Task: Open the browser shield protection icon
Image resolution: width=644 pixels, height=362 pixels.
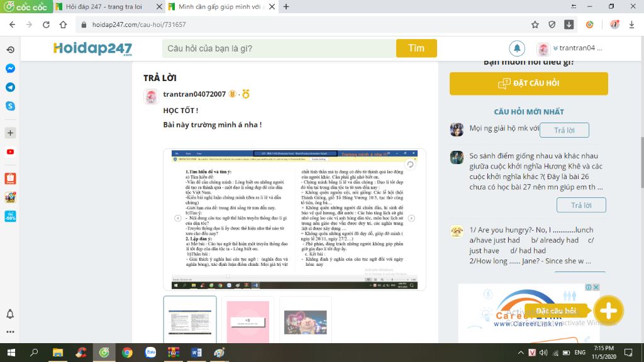Action: point(552,25)
